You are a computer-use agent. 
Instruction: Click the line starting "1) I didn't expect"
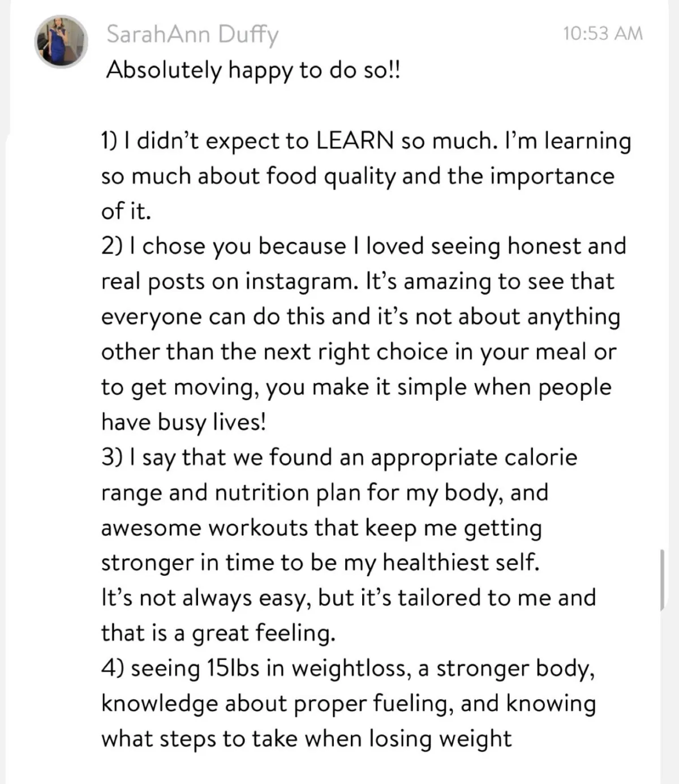click(x=365, y=141)
